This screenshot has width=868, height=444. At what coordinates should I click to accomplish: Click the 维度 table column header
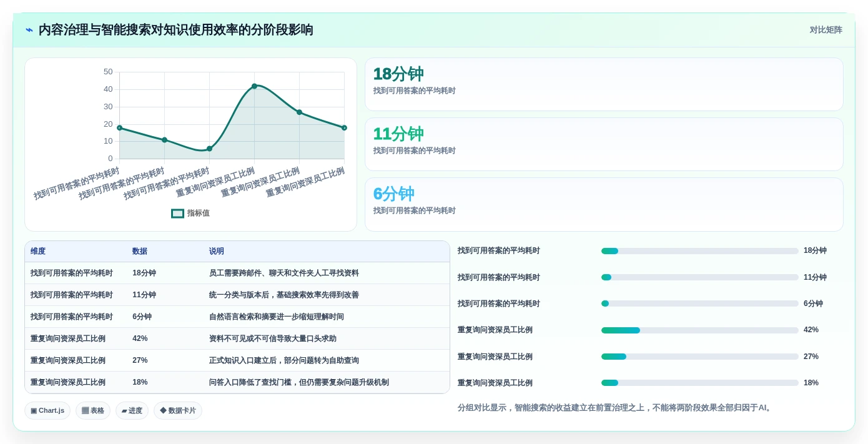tap(38, 251)
